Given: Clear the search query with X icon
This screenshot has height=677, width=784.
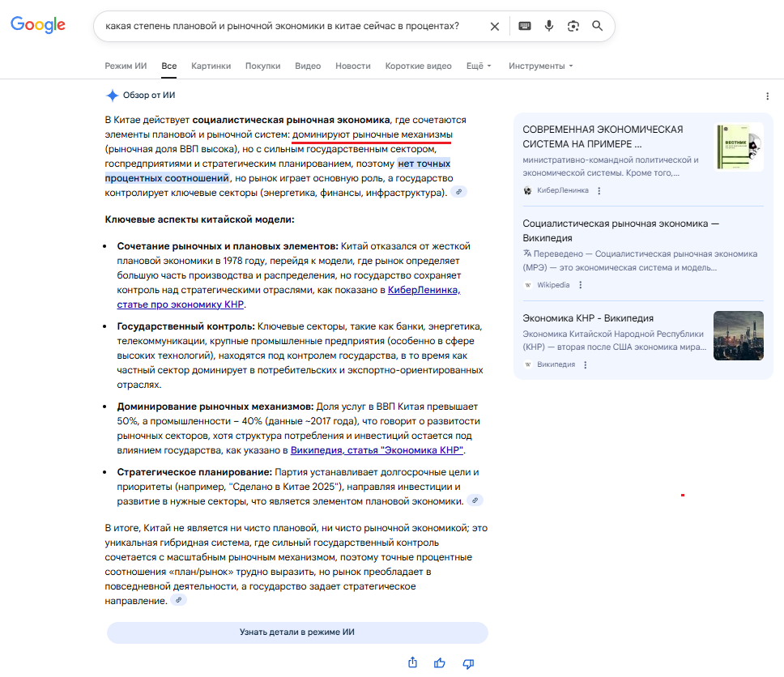Looking at the screenshot, I should pos(495,26).
